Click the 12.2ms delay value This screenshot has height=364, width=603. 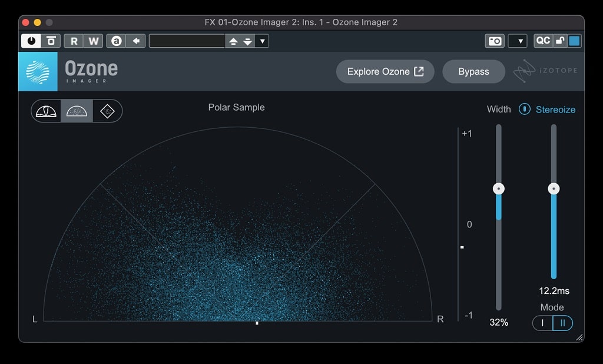(x=554, y=291)
